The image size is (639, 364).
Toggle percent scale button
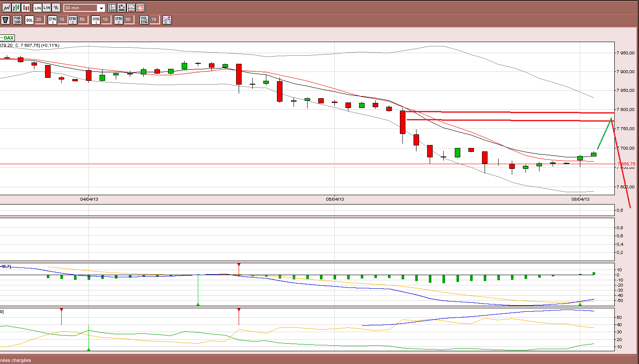[56, 8]
